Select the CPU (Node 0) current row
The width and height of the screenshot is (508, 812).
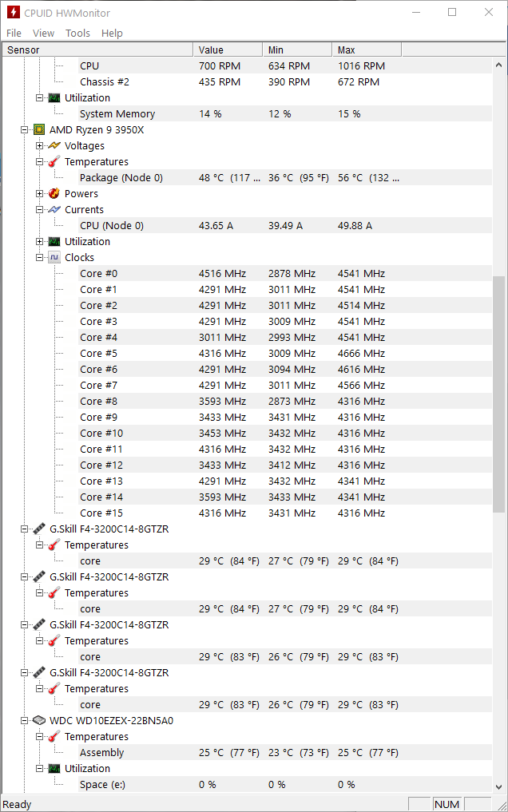[285, 226]
